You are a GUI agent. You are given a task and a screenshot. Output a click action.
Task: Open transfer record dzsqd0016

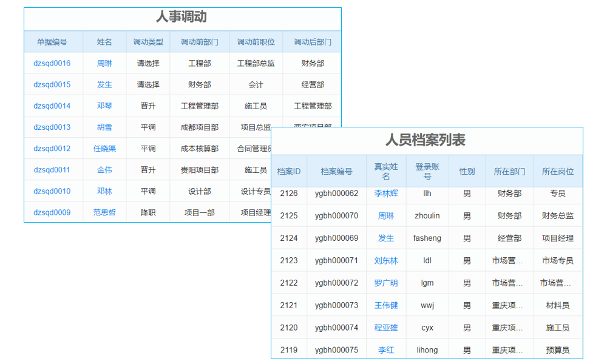53,63
